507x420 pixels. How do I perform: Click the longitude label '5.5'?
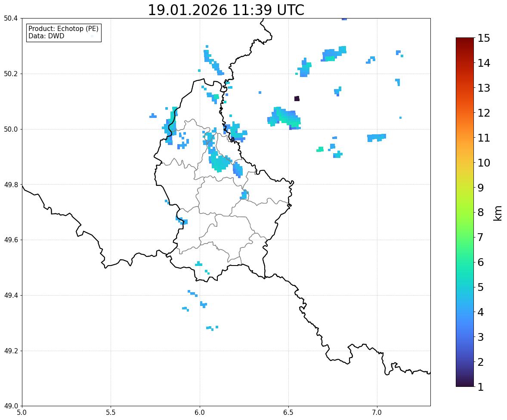[x=111, y=413]
